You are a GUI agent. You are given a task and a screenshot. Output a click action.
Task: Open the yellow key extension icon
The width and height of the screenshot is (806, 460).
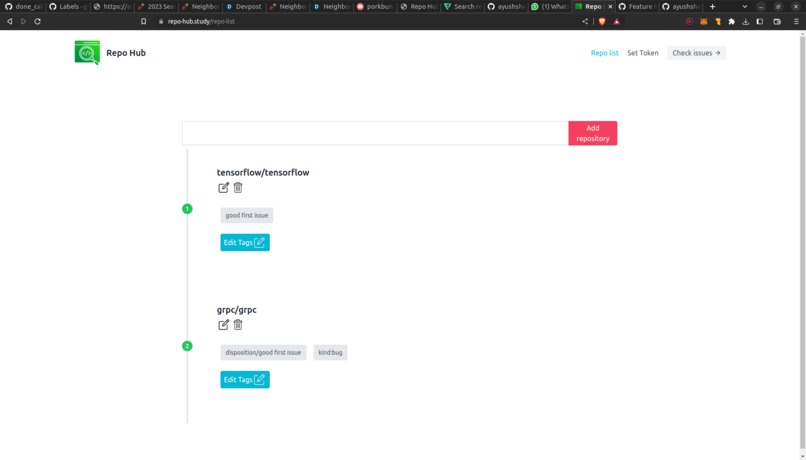coord(718,22)
